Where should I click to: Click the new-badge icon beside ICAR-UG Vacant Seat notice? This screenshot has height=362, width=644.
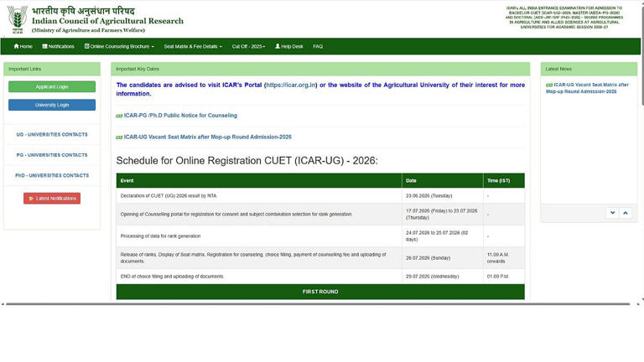119,137
